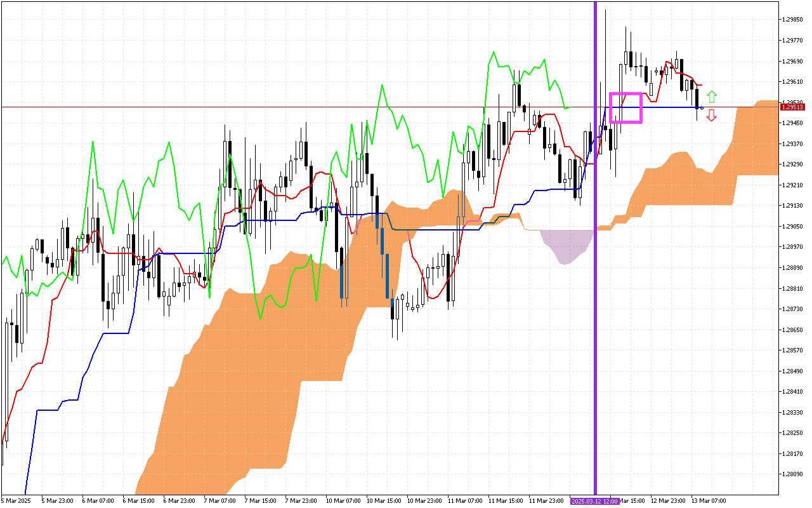Click the red down arrow signal
The width and height of the screenshot is (812, 508).
click(712, 115)
